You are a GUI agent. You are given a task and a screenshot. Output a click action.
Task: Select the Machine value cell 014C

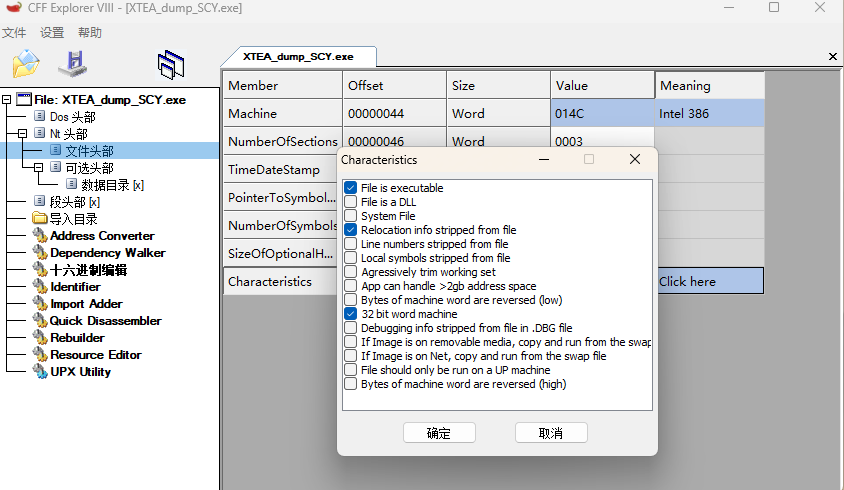pyautogui.click(x=602, y=114)
